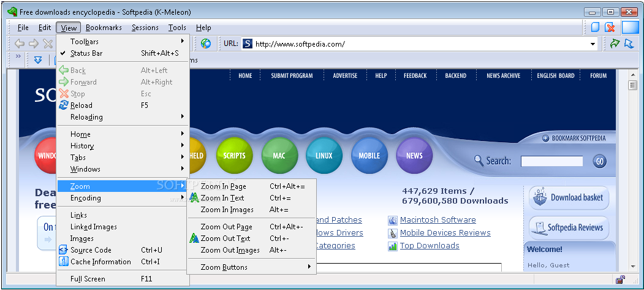Click the blue cursor arrow toolbar icon
This screenshot has width=644, height=290.
pos(629,44)
